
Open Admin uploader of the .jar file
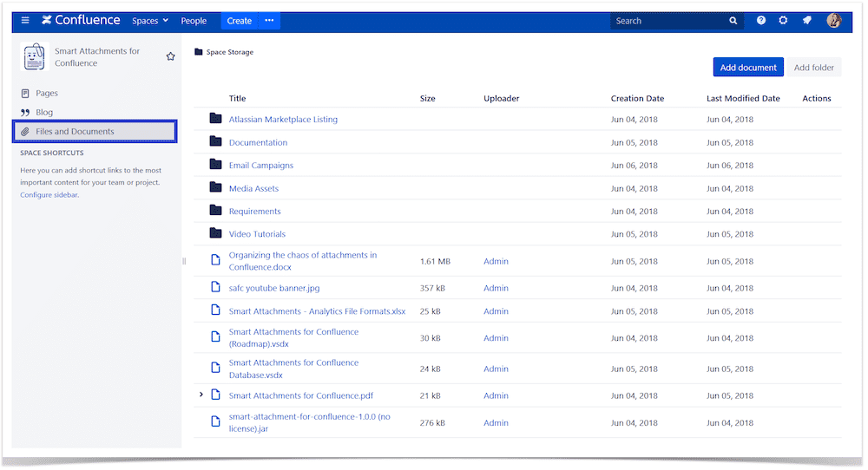point(496,423)
